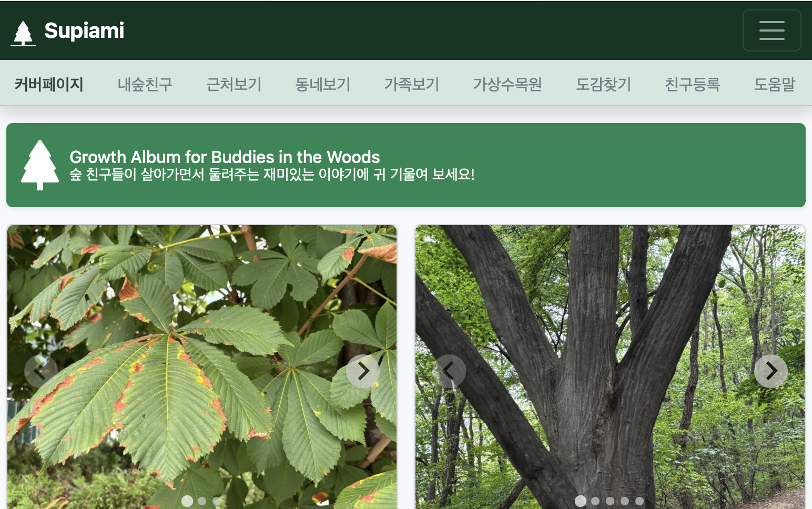812x509 pixels.
Task: Select the 가상수목원 tab
Action: [507, 84]
